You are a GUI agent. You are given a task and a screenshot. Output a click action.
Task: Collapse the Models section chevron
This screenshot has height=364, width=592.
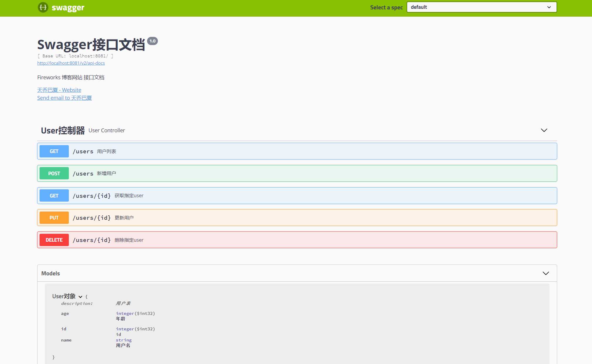click(545, 273)
